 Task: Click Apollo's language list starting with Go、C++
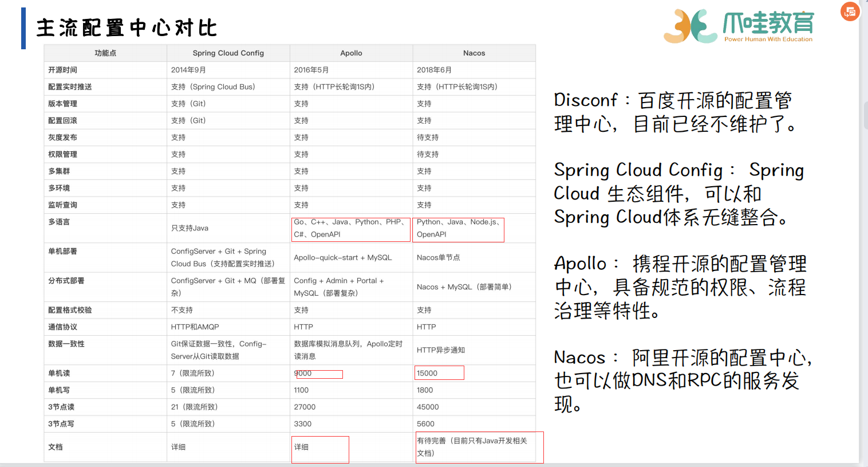350,228
